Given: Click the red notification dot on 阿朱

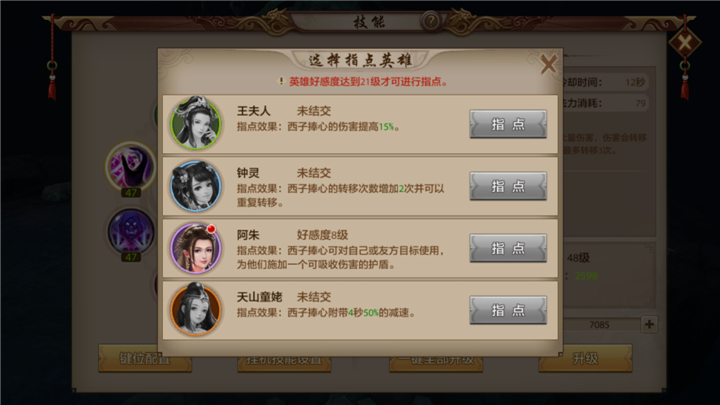Looking at the screenshot, I should pyautogui.click(x=211, y=229).
